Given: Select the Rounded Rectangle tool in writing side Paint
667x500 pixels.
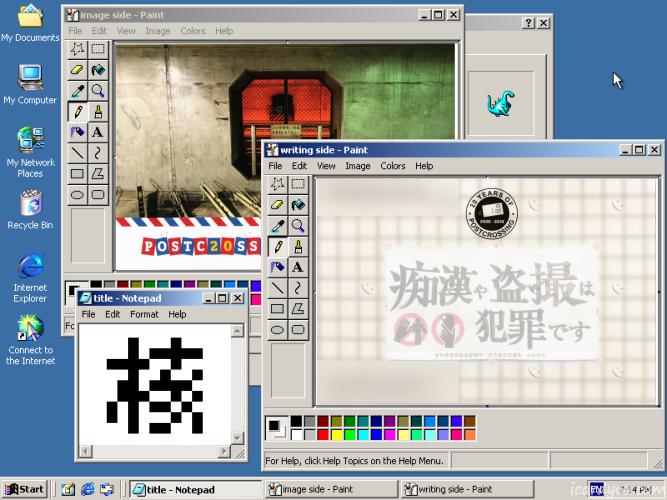Looking at the screenshot, I should tap(298, 330).
